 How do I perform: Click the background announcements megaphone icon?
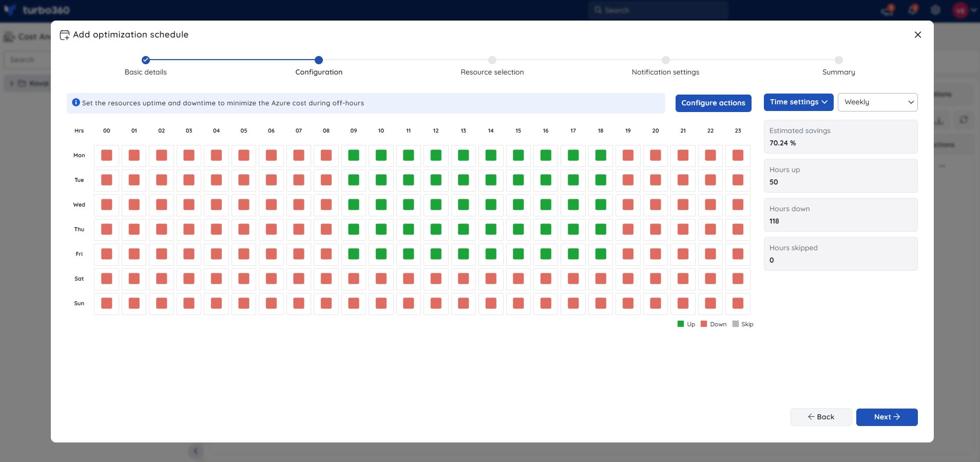(x=888, y=10)
